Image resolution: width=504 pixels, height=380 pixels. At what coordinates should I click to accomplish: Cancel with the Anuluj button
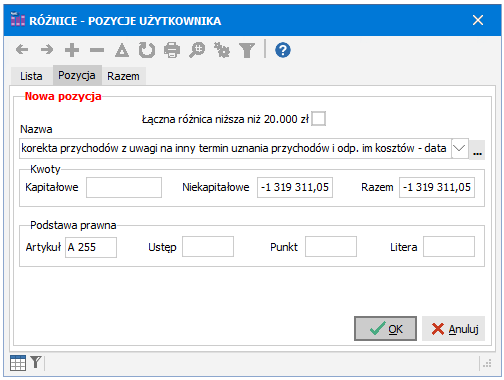(x=454, y=329)
